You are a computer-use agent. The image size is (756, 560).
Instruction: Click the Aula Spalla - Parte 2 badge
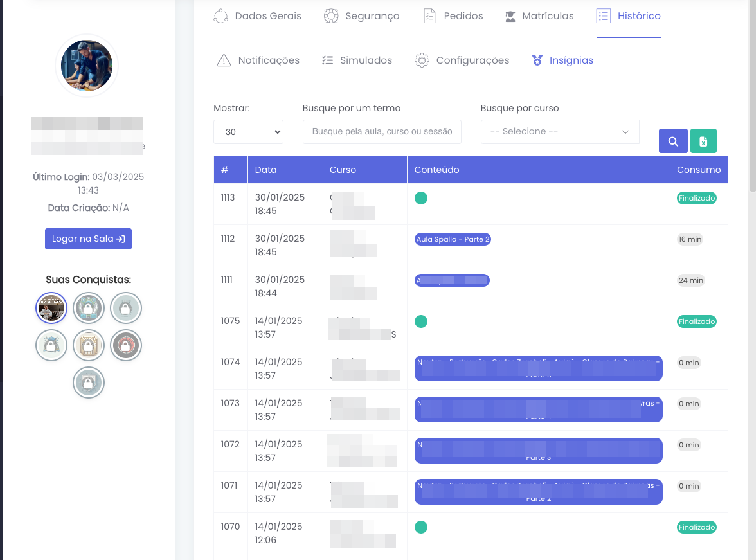[x=453, y=239]
